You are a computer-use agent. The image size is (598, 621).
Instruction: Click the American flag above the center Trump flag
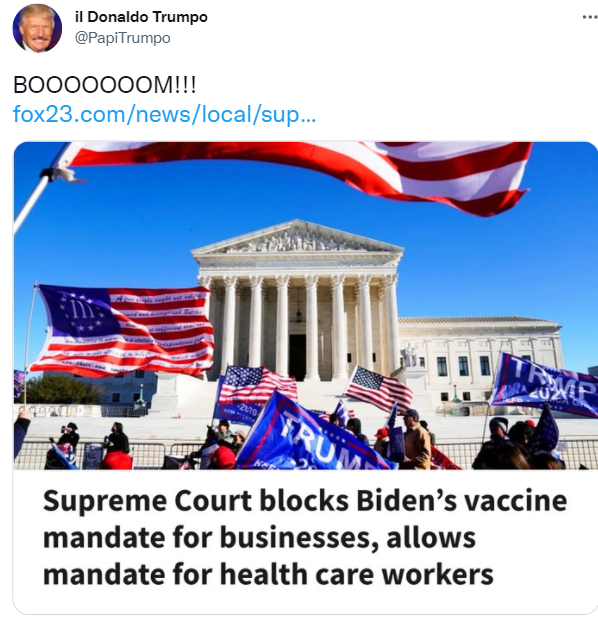(257, 384)
